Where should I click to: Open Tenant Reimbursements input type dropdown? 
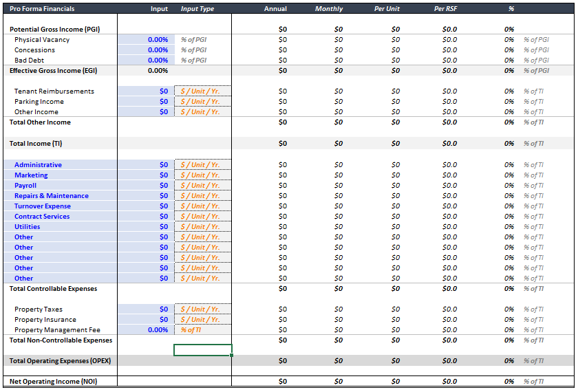(203, 91)
